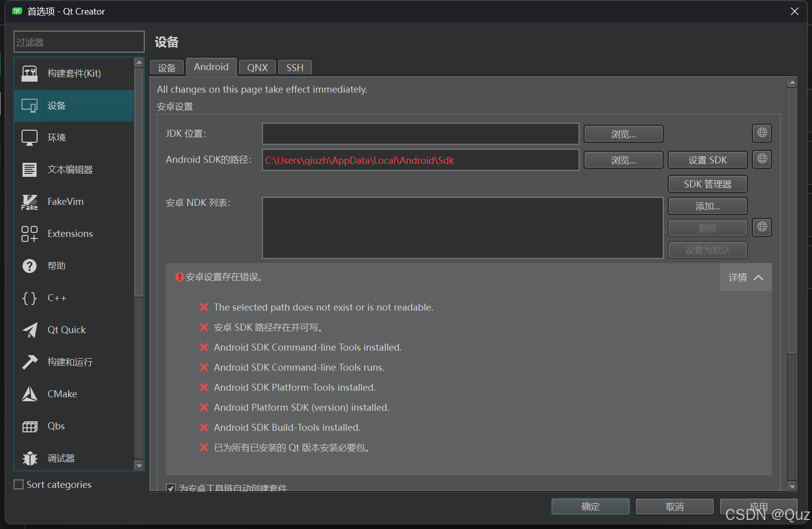
Task: Click the 设置为默认 button
Action: click(x=708, y=250)
